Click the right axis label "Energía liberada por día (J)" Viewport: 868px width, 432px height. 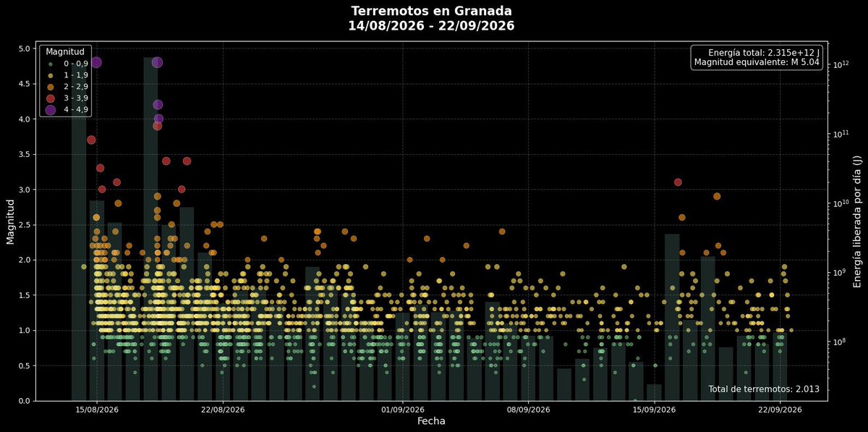[x=857, y=220]
